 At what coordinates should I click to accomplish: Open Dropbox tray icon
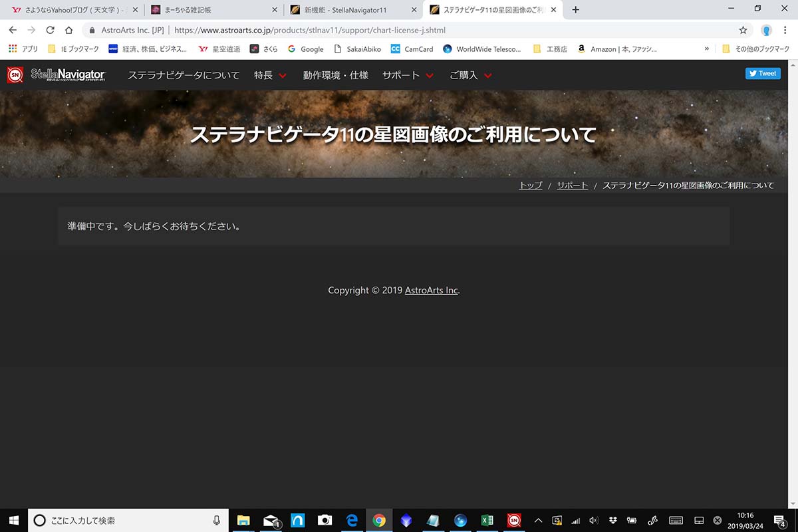613,520
